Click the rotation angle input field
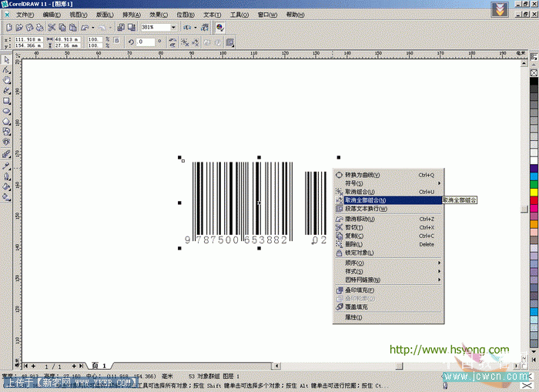This screenshot has height=392, width=539. pyautogui.click(x=147, y=42)
